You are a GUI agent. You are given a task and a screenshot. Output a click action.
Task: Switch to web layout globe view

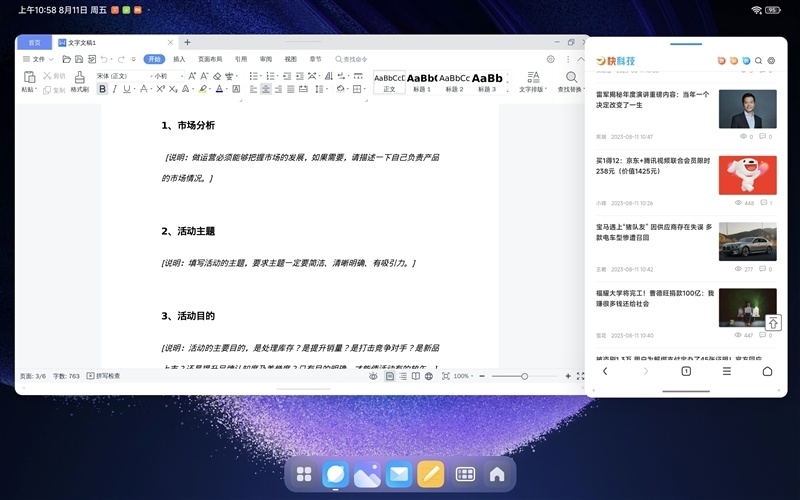429,376
